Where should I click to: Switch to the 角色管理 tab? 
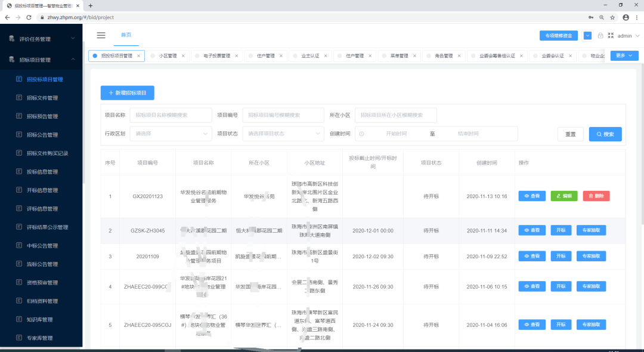[x=444, y=56]
